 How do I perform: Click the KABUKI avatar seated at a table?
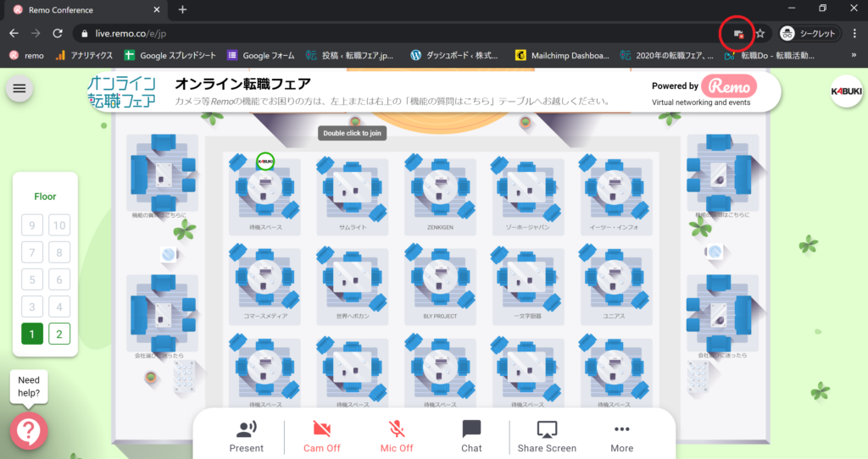click(265, 162)
